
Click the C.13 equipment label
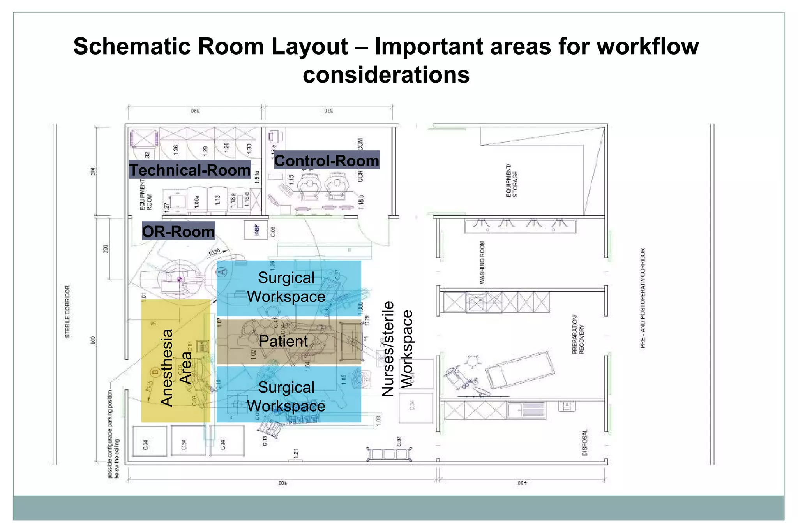265,441
